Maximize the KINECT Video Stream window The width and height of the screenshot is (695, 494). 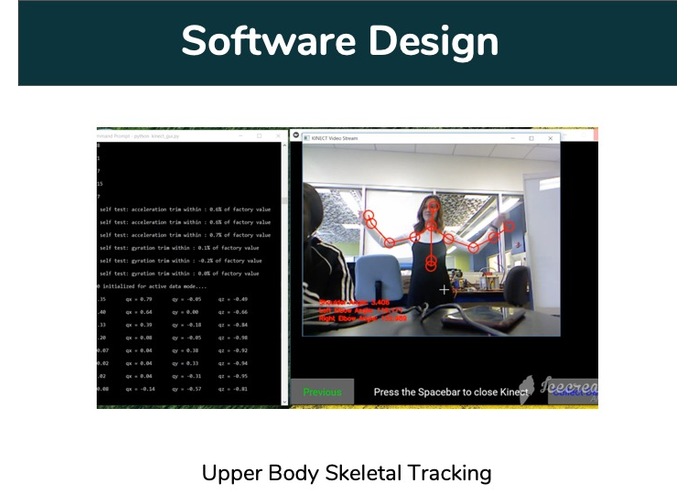(x=531, y=138)
